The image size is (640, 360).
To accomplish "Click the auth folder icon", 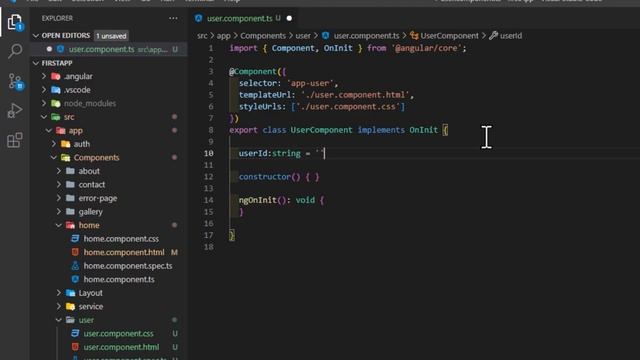I will click(65, 144).
